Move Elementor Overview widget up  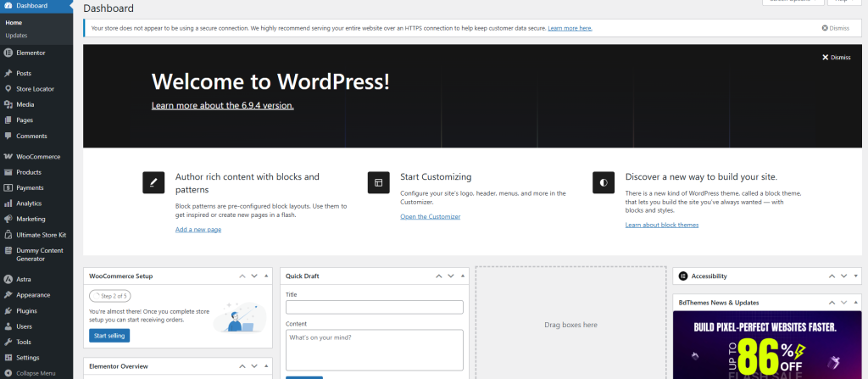click(242, 366)
